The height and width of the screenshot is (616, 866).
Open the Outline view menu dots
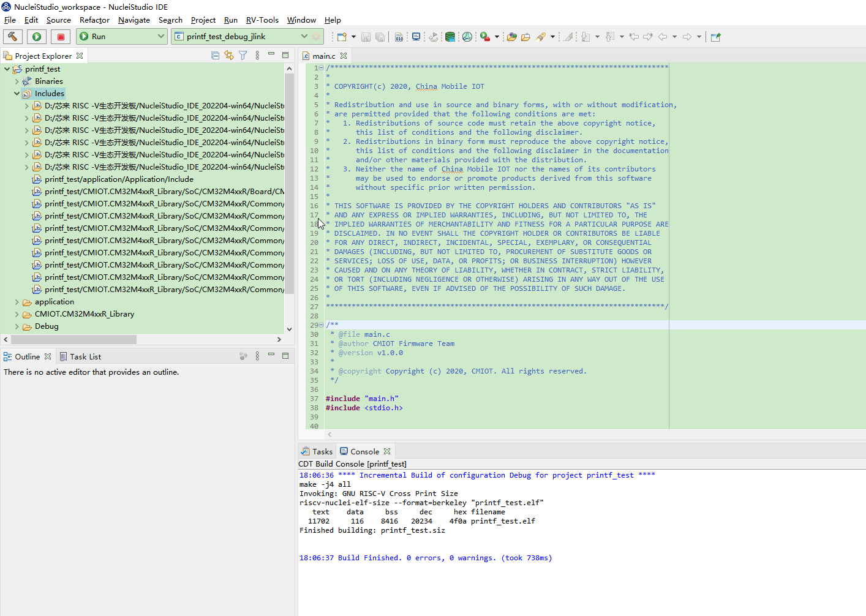tap(257, 356)
